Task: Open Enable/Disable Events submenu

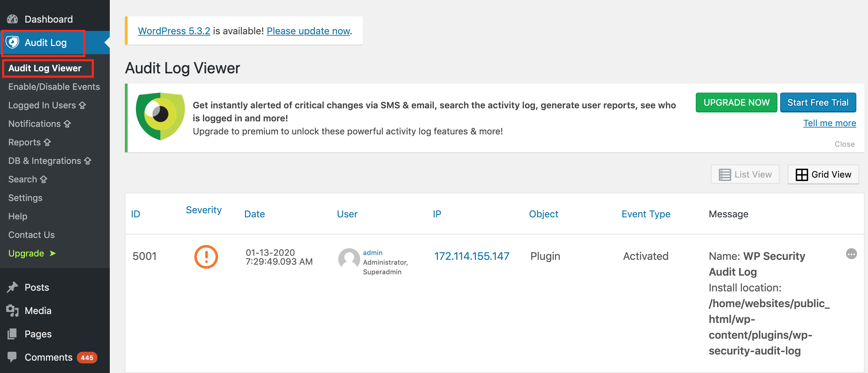Action: [x=54, y=87]
